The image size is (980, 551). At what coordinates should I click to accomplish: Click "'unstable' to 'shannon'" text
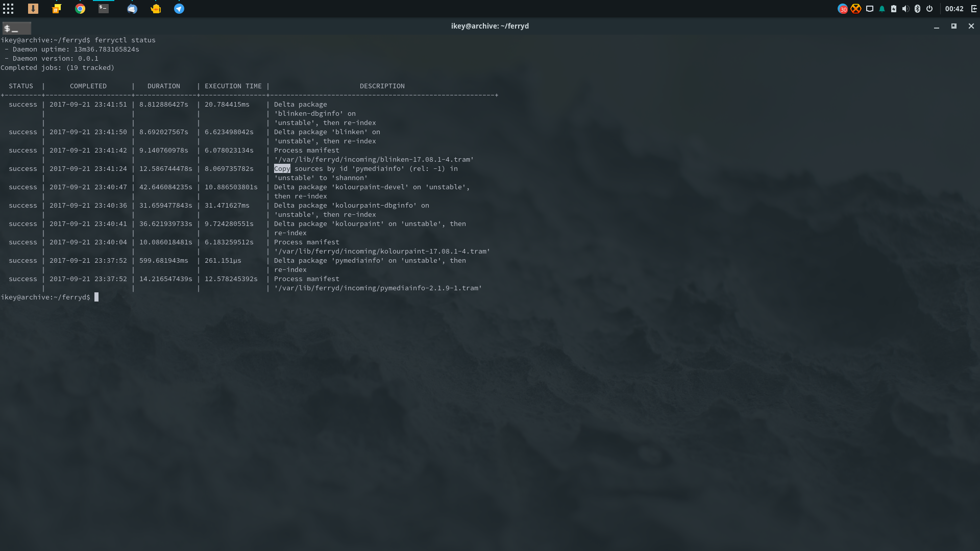pyautogui.click(x=321, y=178)
